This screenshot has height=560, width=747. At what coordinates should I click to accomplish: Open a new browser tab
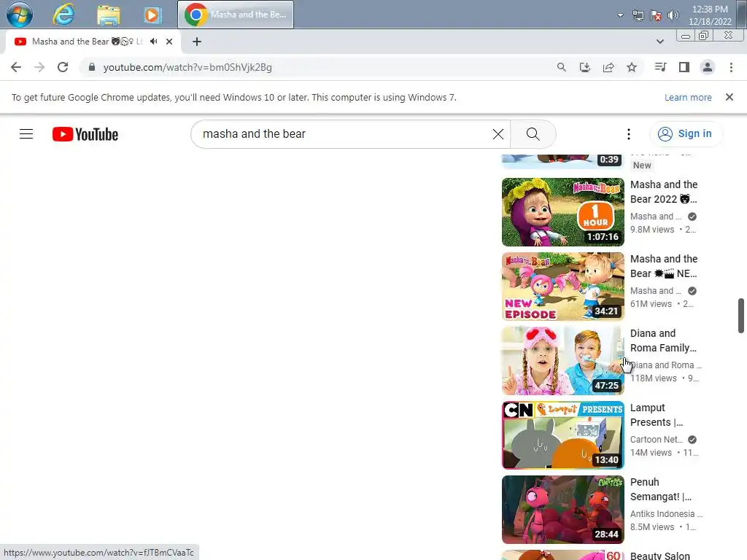click(197, 42)
